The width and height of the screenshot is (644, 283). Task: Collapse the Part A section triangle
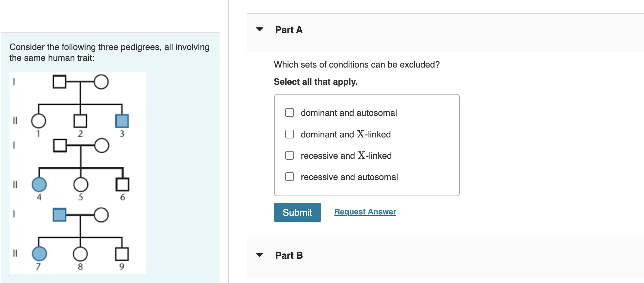pos(259,29)
